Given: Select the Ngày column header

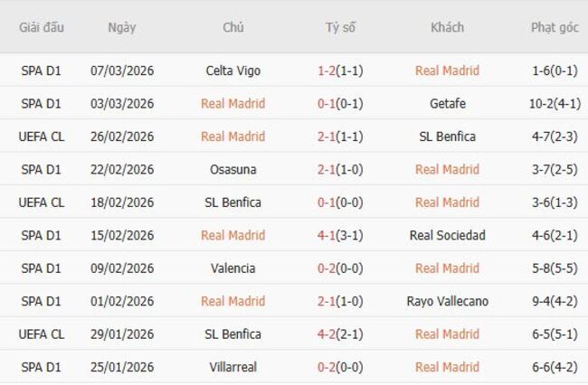Looking at the screenshot, I should (x=121, y=27).
